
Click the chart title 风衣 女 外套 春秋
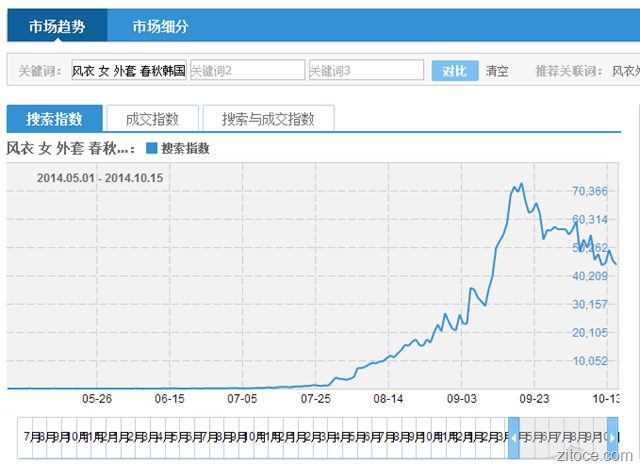tap(70, 148)
